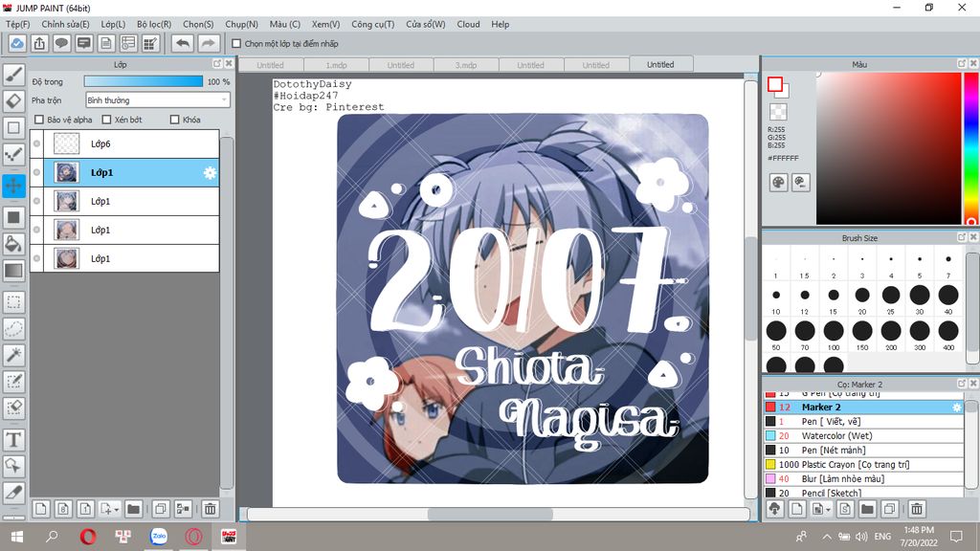Screen dimensions: 980x551
Task: Switch to the 1.mdp tab
Action: point(336,65)
